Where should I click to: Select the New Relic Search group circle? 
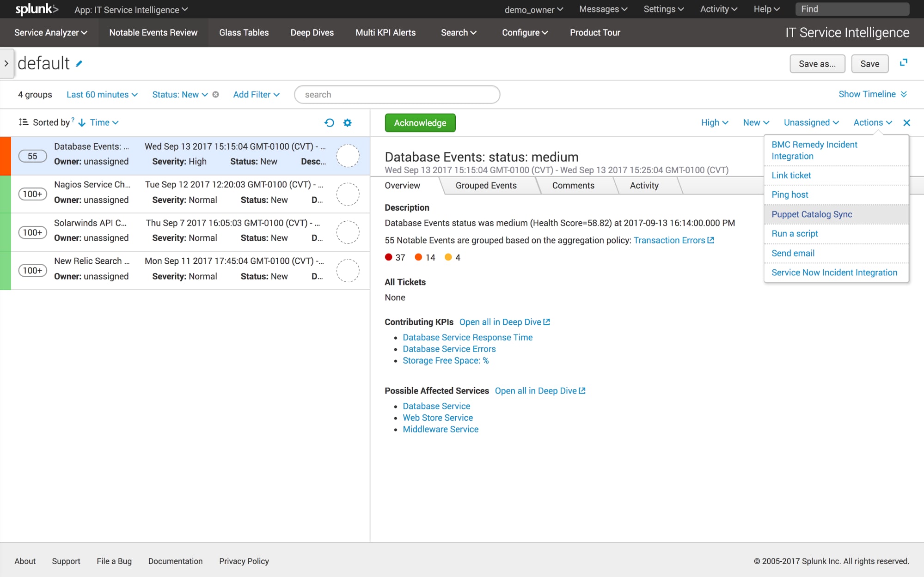click(x=348, y=271)
